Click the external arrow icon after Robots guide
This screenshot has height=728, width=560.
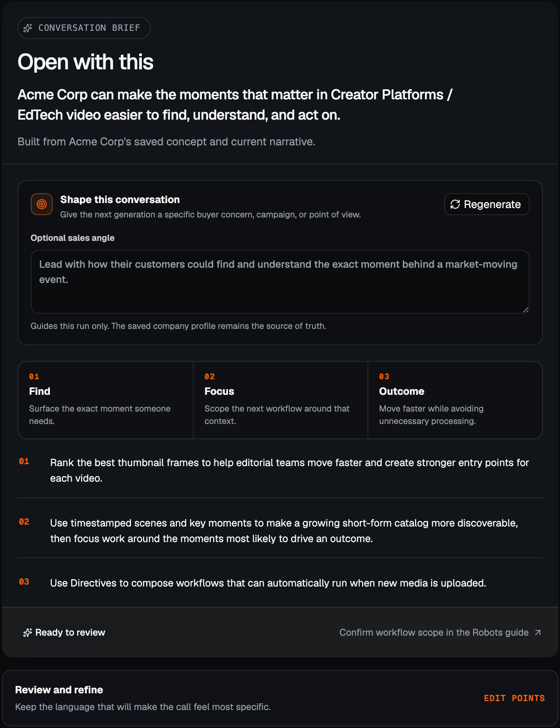(x=538, y=633)
